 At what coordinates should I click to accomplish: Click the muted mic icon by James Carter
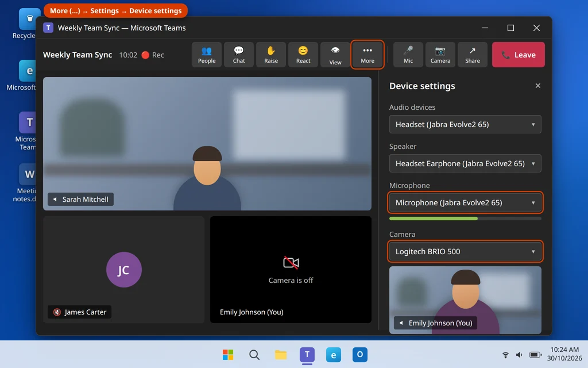57,312
